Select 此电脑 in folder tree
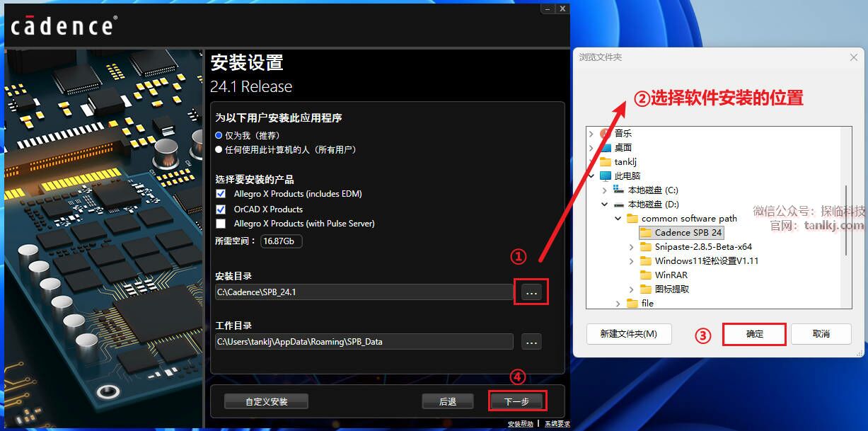 point(627,176)
